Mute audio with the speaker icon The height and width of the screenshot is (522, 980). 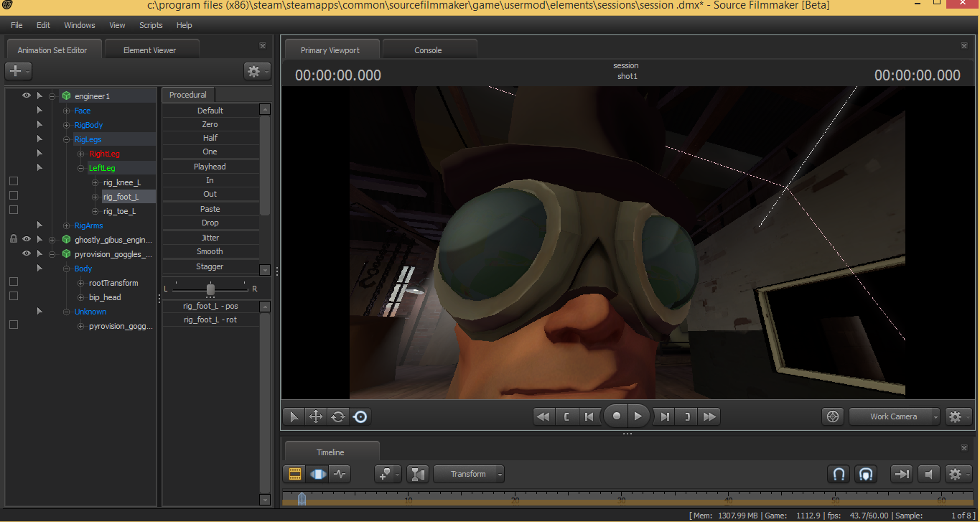pos(928,474)
